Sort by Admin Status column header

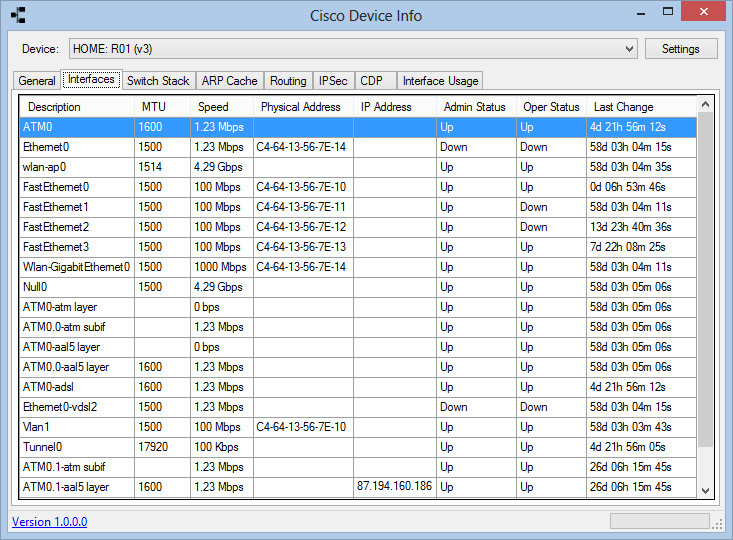(x=476, y=107)
